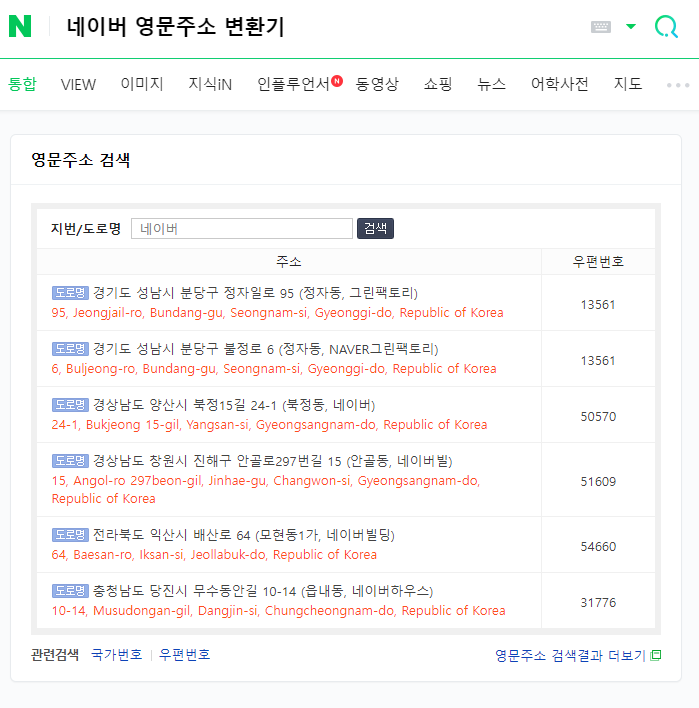Click the 우편번호 column header
This screenshot has width=699, height=708.
tap(598, 261)
